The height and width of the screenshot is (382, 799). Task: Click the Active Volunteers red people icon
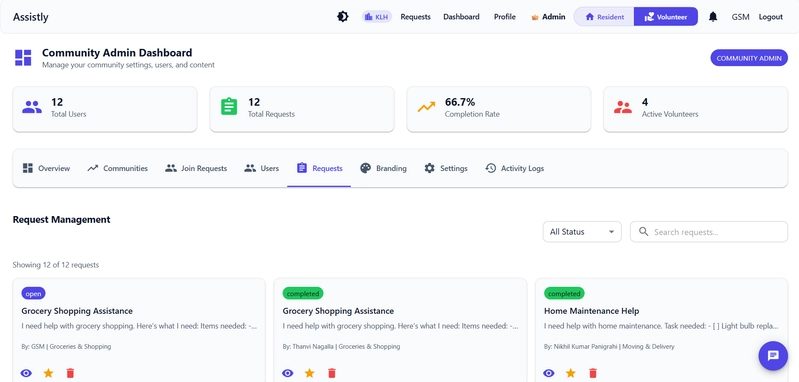pyautogui.click(x=623, y=107)
